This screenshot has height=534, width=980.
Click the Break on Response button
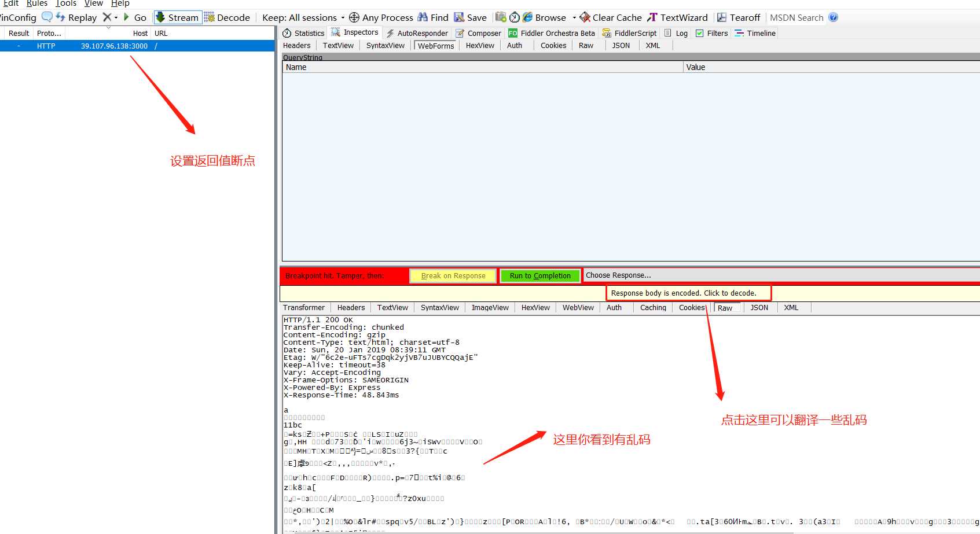pos(453,276)
